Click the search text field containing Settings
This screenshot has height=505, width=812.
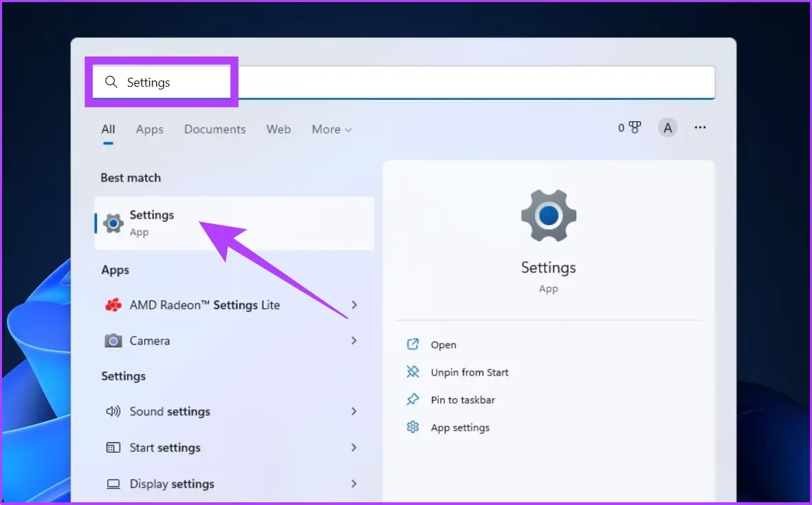tap(413, 83)
